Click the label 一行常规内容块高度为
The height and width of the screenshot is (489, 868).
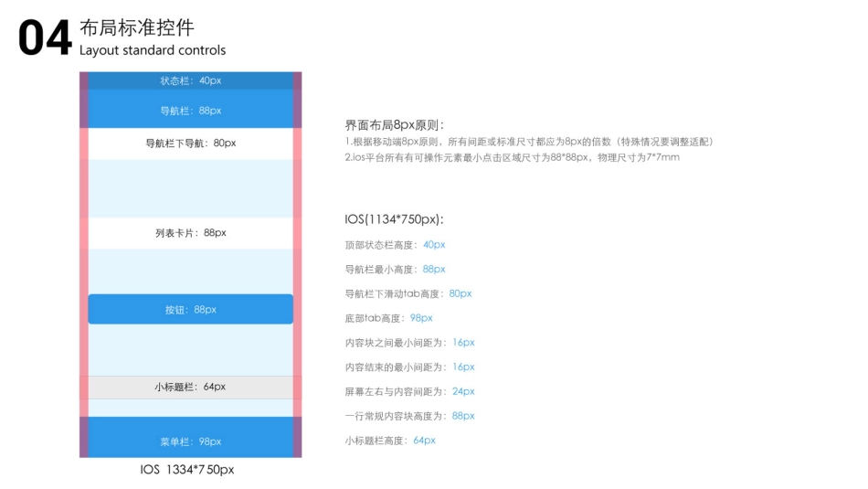[x=396, y=416]
